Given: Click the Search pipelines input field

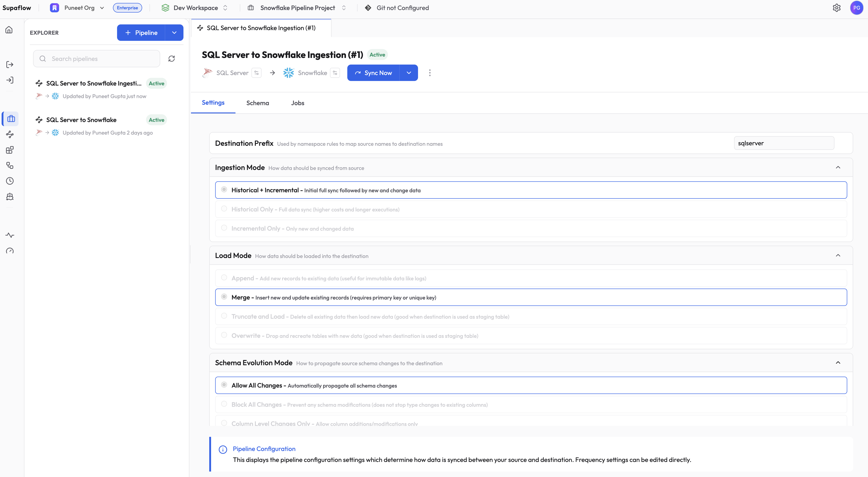Looking at the screenshot, I should pos(97,59).
